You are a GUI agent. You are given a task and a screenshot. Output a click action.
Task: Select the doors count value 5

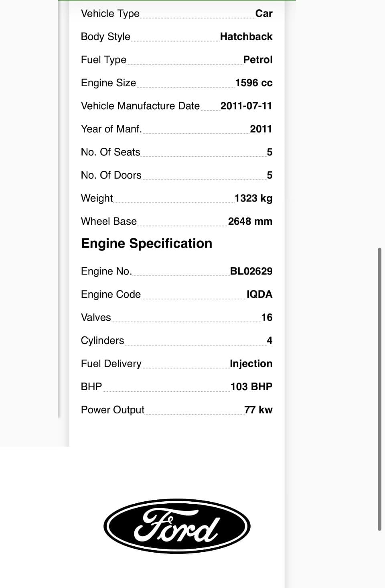269,175
